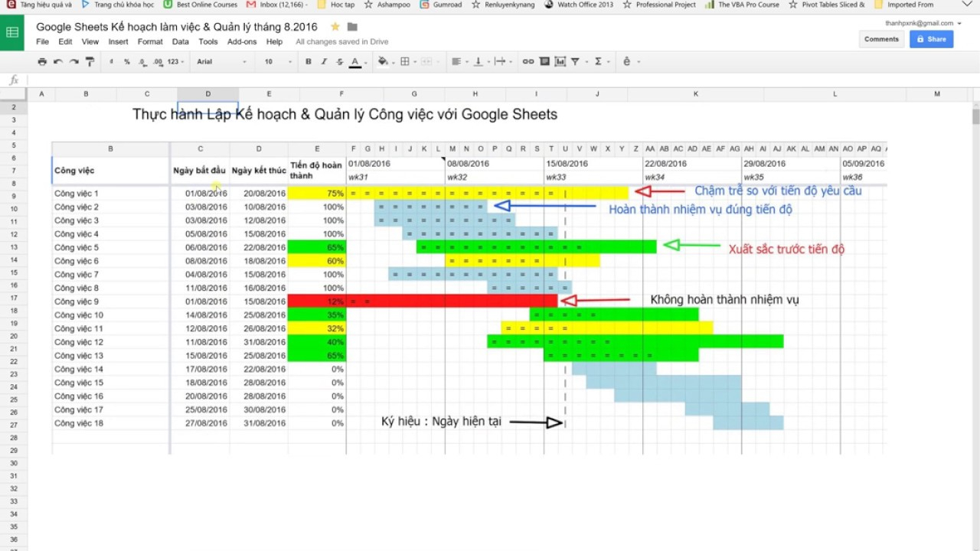Screen dimensions: 980x551
Task: Select the title text cell 'Thực hành Lập Kế hoạch'
Action: [345, 114]
